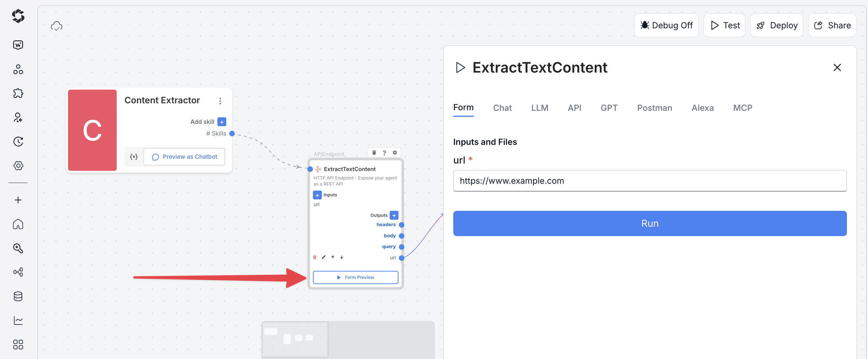Click the cloud save status icon
Image resolution: width=868 pixels, height=359 pixels.
coord(56,26)
